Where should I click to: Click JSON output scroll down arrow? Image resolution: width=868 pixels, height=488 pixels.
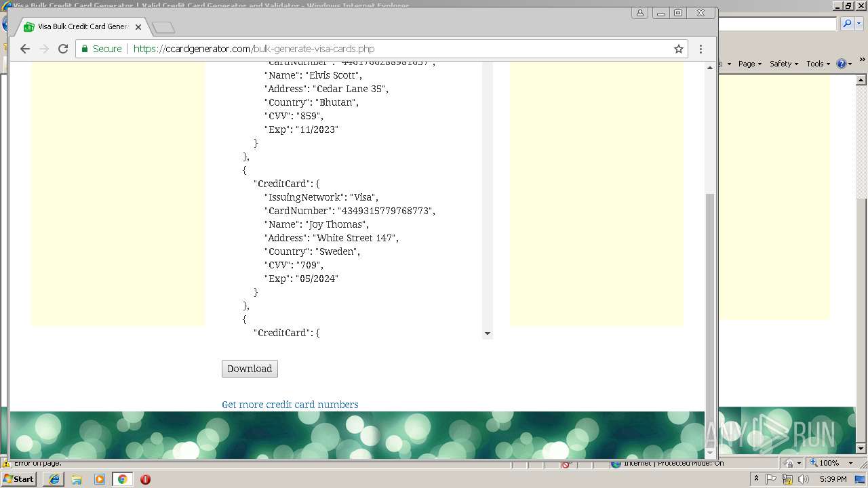(x=487, y=333)
